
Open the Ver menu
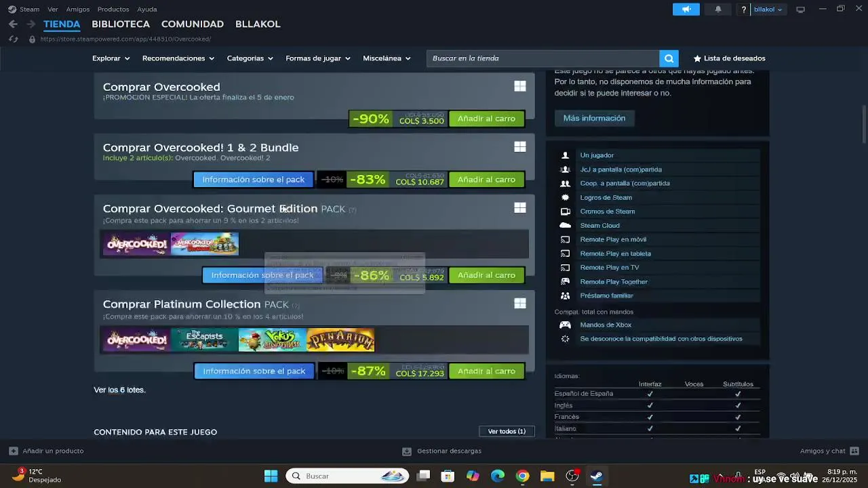click(53, 9)
